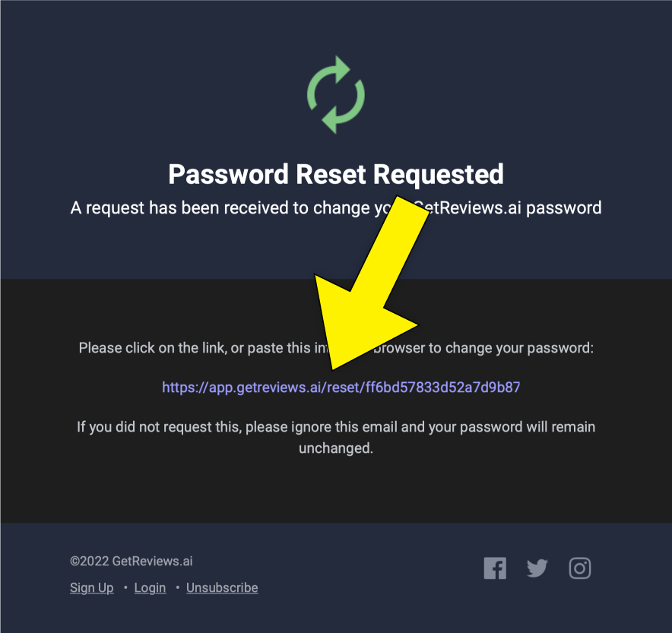This screenshot has width=672, height=633.
Task: Click the green circular reset arrows icon
Action: tap(336, 94)
